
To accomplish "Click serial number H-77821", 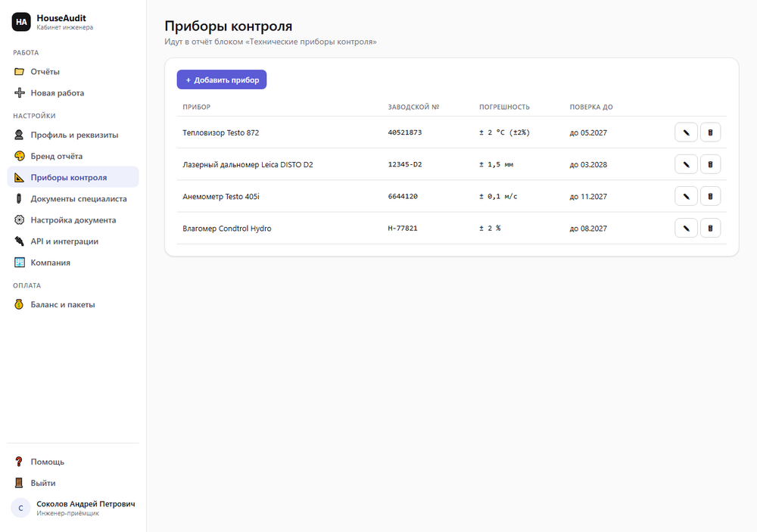I will point(403,228).
